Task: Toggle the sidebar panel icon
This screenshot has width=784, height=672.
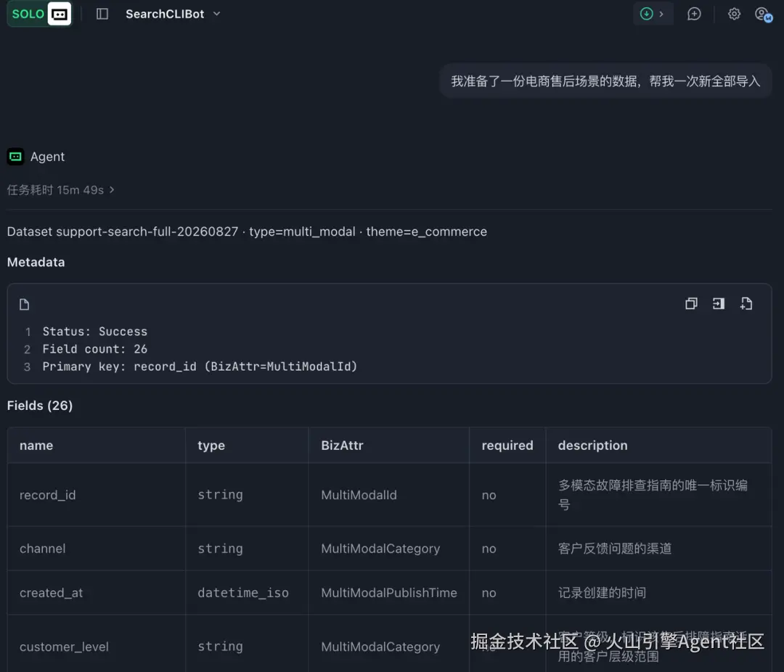Action: click(x=102, y=14)
